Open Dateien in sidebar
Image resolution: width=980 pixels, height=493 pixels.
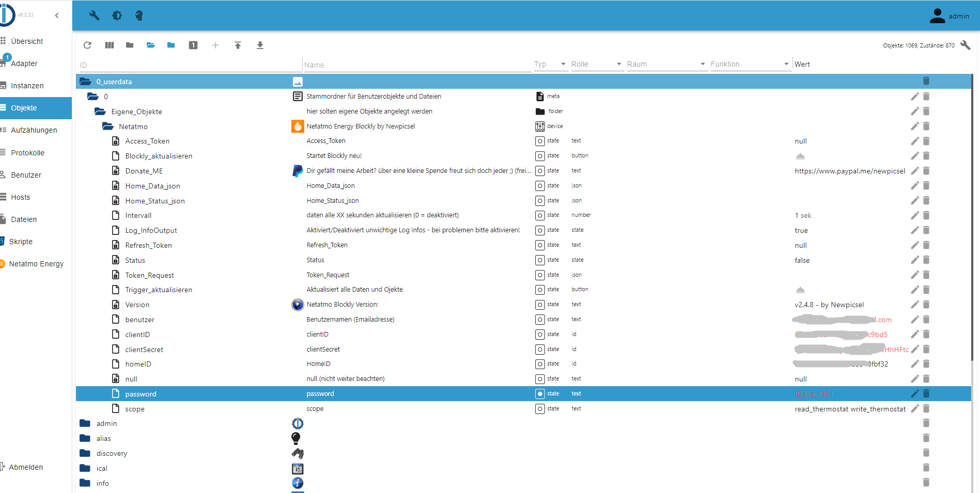click(36, 219)
